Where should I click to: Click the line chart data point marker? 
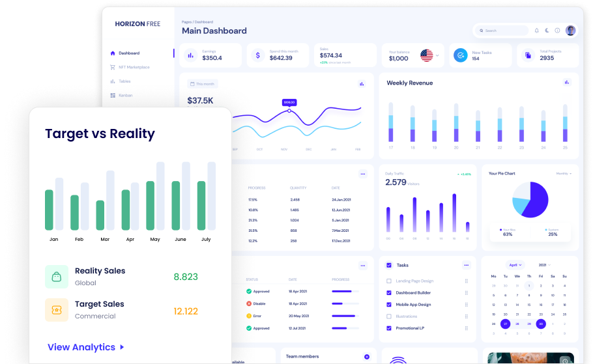point(289,111)
